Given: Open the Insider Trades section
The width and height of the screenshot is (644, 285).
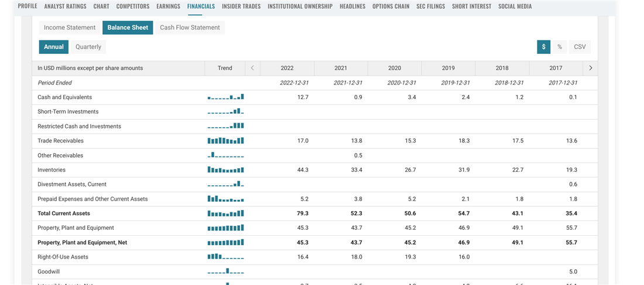Looking at the screenshot, I should pyautogui.click(x=241, y=6).
